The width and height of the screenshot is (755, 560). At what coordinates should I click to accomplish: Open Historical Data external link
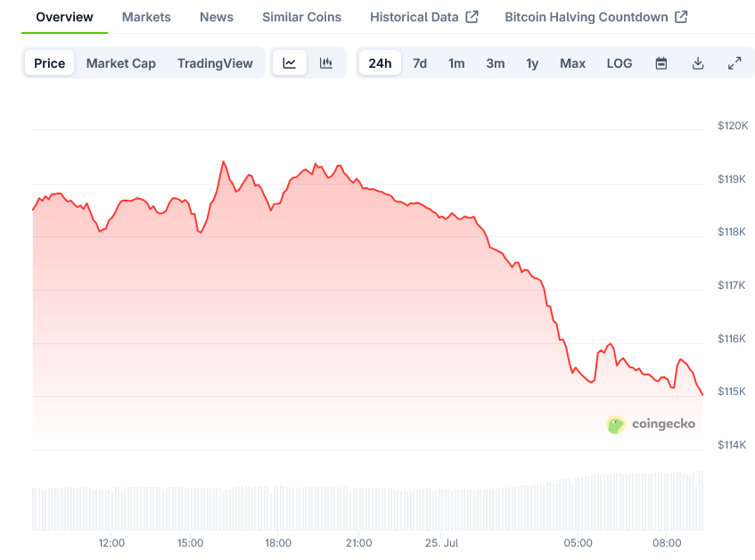point(423,17)
